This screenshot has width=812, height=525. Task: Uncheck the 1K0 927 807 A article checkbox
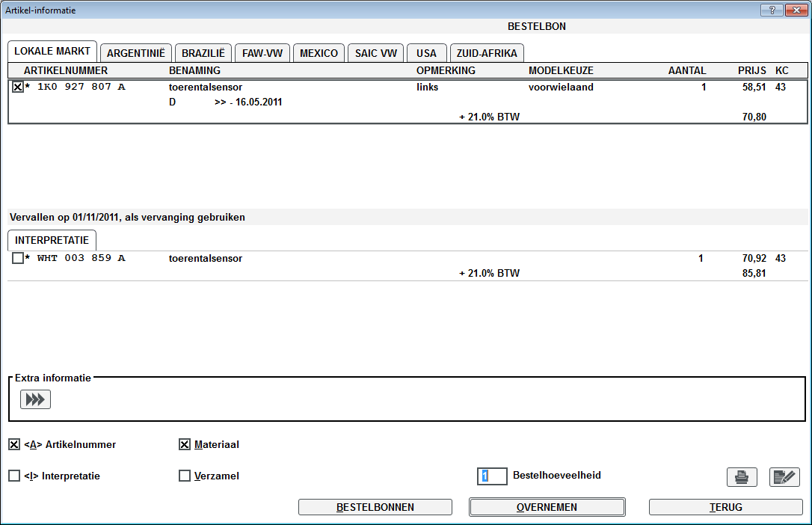pyautogui.click(x=18, y=87)
